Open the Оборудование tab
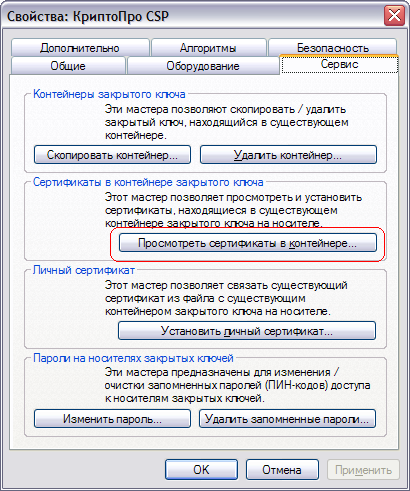 pyautogui.click(x=203, y=66)
